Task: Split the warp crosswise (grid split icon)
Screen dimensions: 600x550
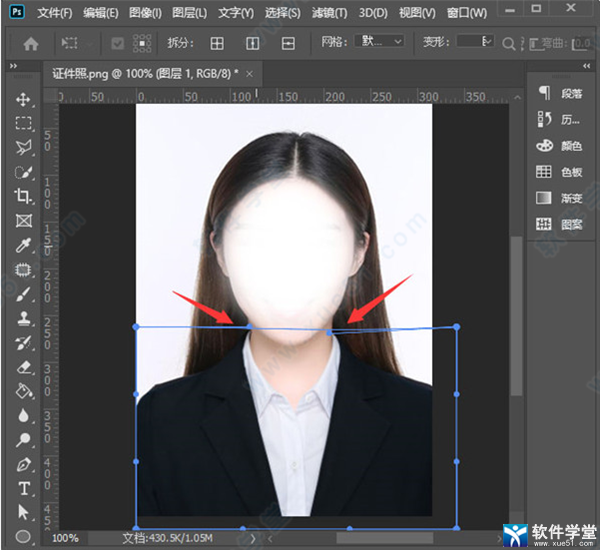Action: [217, 44]
